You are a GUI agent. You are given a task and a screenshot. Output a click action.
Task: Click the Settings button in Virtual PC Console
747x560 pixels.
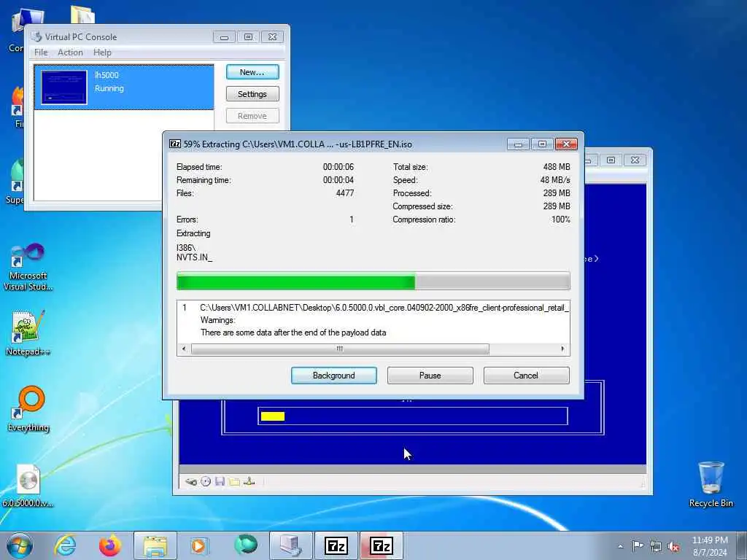click(x=252, y=94)
